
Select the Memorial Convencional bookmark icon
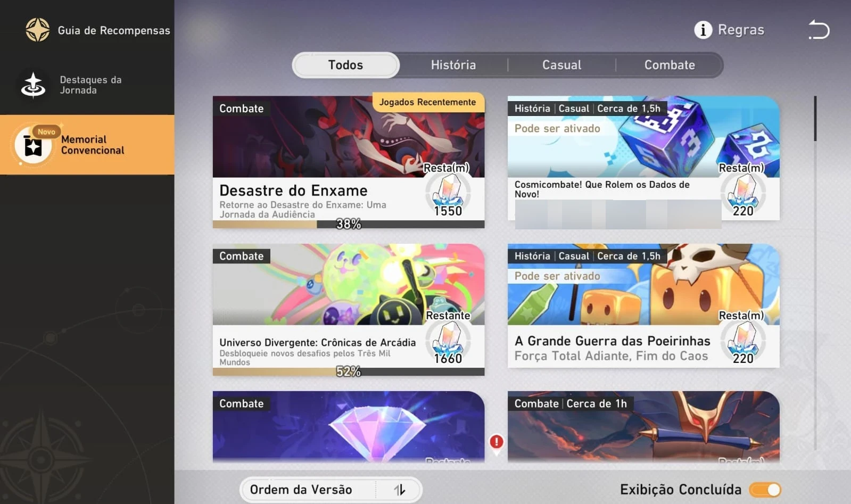click(x=33, y=145)
